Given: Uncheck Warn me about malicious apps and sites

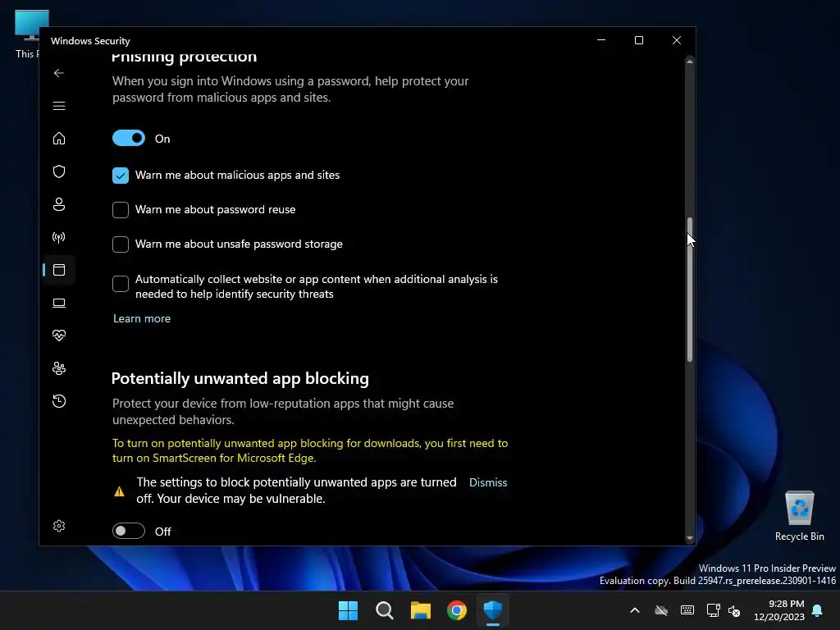Looking at the screenshot, I should click(x=121, y=176).
